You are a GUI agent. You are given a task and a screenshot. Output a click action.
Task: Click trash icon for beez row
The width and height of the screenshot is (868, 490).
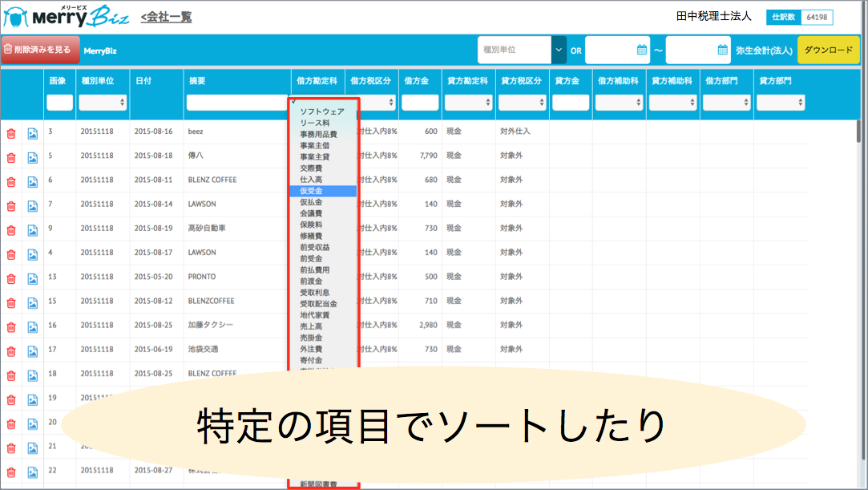(x=11, y=133)
